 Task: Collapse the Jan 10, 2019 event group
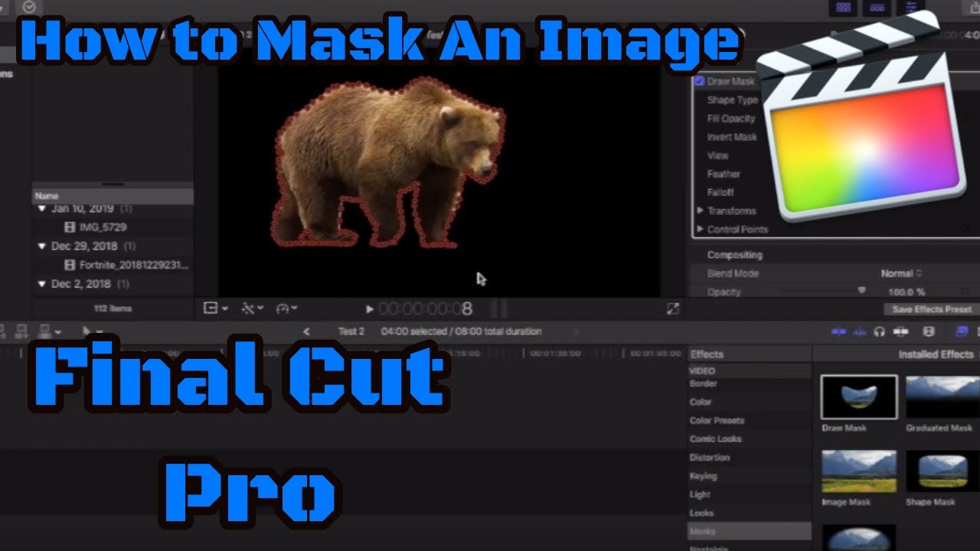[41, 208]
